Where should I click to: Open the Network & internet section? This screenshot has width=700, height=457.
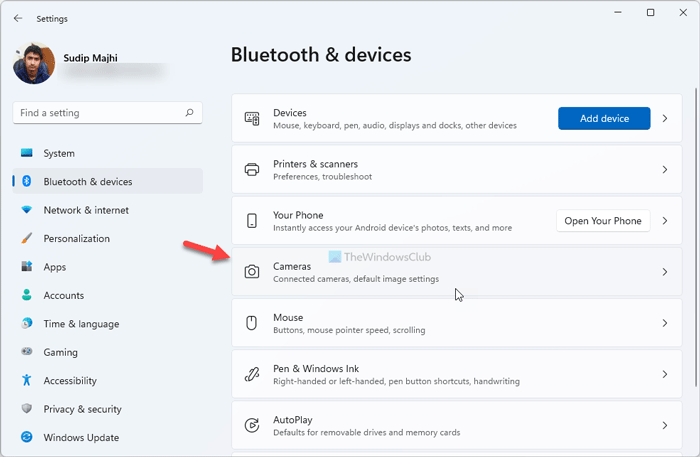(86, 210)
